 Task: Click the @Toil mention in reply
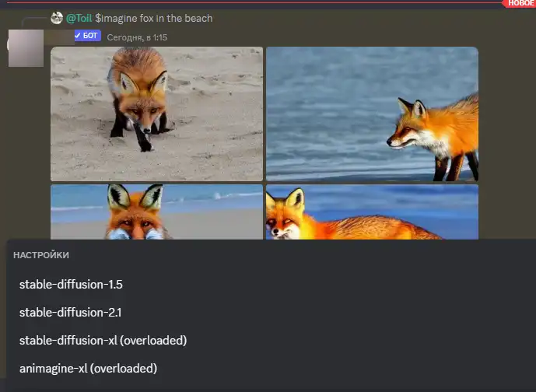pos(79,18)
